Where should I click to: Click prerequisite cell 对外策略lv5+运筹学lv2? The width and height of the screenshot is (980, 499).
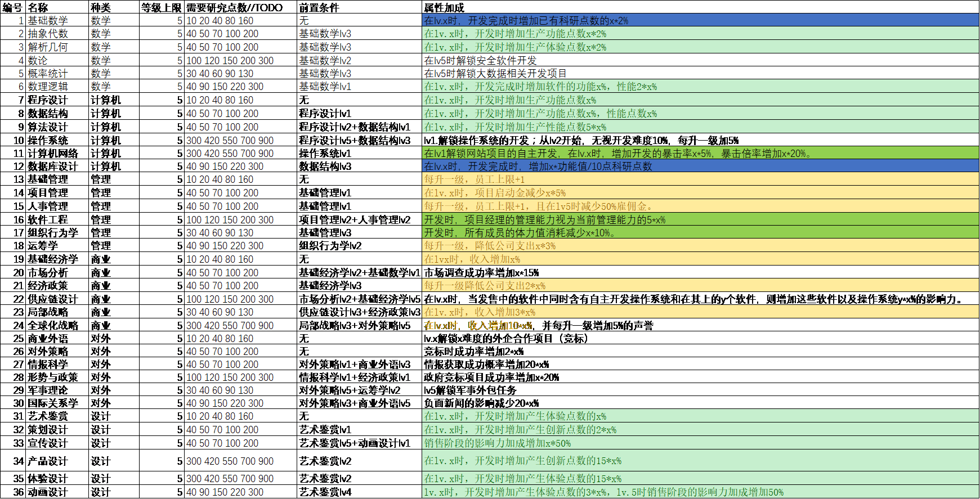click(359, 390)
